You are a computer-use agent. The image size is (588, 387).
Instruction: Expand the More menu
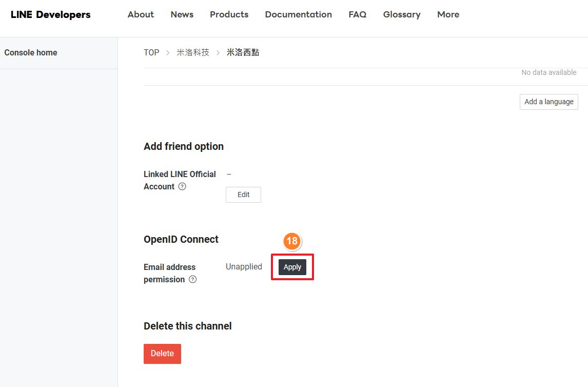[448, 14]
